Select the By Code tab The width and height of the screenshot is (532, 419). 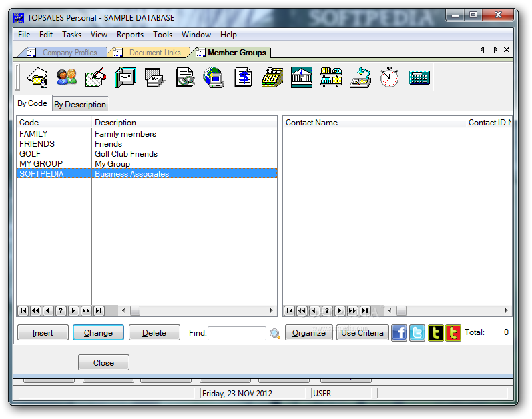32,103
